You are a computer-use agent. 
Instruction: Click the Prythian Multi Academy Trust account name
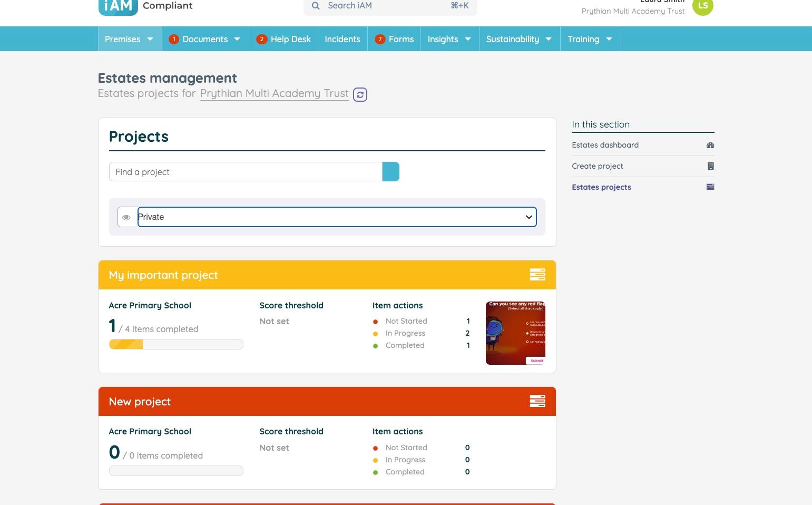[633, 11]
